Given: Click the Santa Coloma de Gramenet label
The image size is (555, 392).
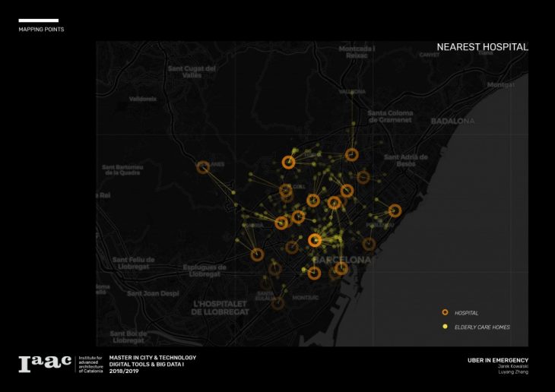Looking at the screenshot, I should [x=388, y=117].
